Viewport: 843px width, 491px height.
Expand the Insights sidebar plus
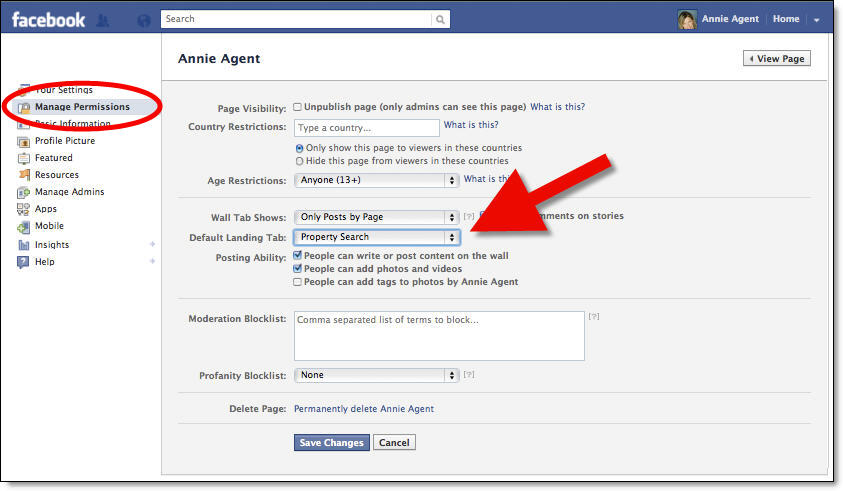click(153, 244)
